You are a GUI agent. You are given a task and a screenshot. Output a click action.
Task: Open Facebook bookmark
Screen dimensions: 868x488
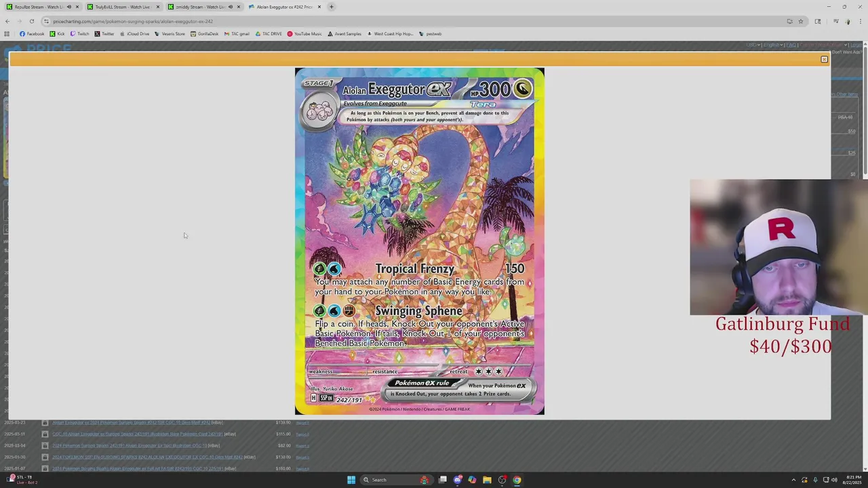point(32,34)
